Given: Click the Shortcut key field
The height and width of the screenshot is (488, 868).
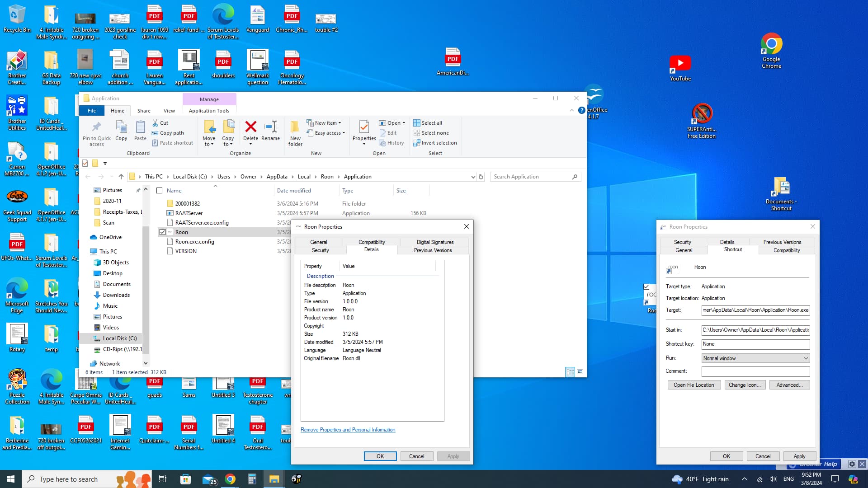Looking at the screenshot, I should point(755,344).
